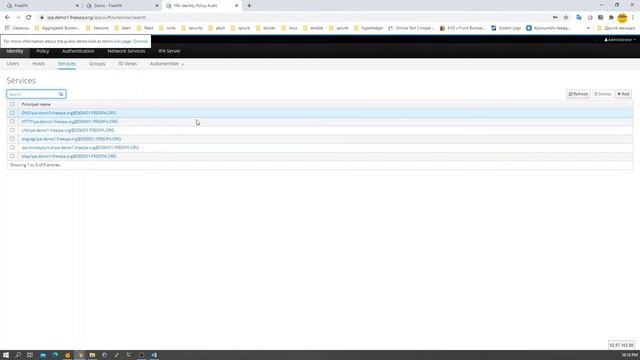This screenshot has width=640, height=360.
Task: Check the DNS service row checkbox
Action: (12, 113)
